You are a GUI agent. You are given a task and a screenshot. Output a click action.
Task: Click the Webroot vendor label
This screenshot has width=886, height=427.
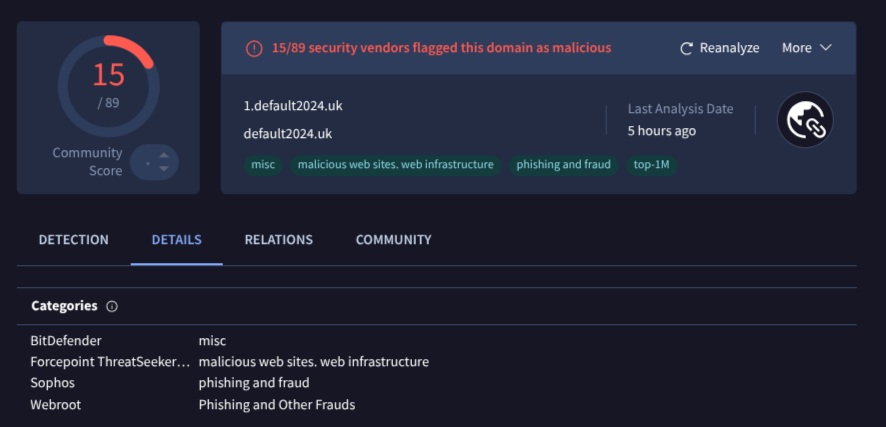55,405
